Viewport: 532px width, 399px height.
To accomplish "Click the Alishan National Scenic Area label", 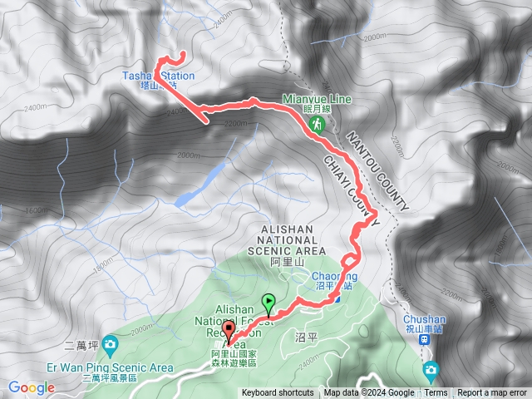I will point(287,246).
